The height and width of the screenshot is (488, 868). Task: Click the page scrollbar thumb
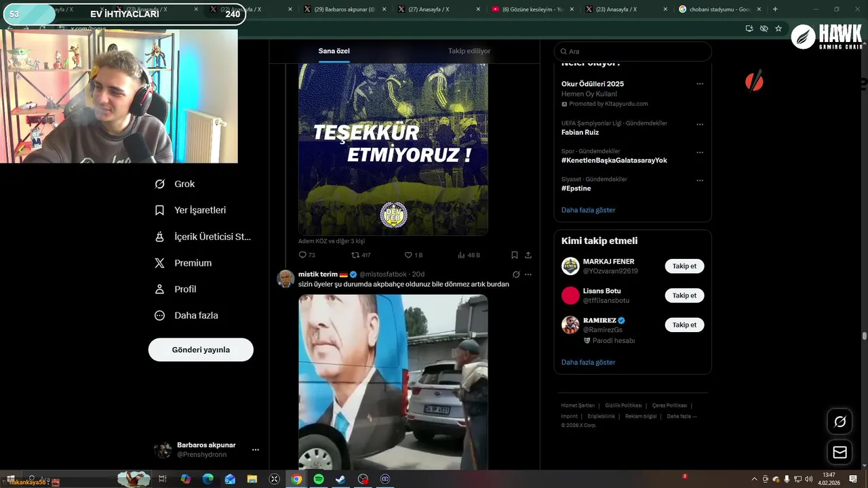coord(864,336)
